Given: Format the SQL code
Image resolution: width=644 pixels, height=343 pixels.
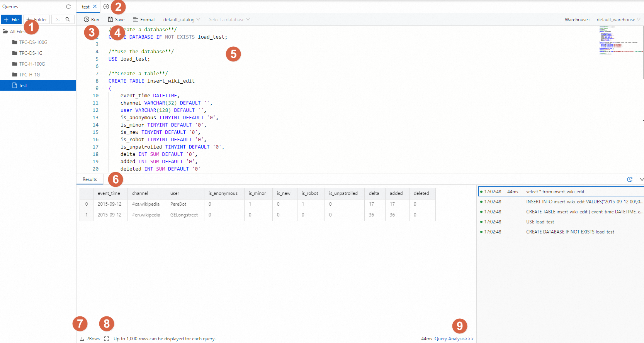Looking at the screenshot, I should coord(144,20).
